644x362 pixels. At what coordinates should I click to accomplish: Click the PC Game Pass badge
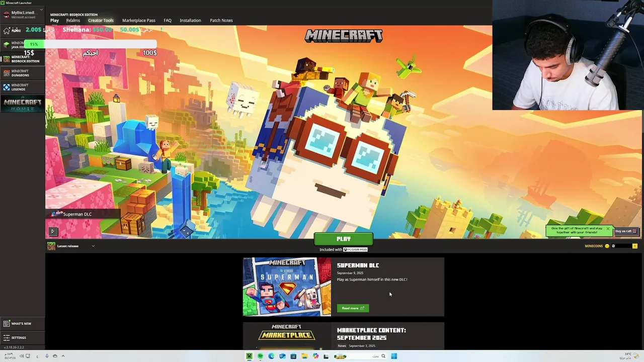[x=355, y=249]
